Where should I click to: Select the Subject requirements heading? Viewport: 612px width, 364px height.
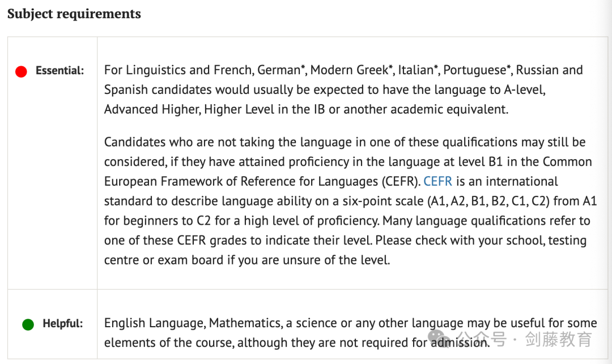coord(74,14)
